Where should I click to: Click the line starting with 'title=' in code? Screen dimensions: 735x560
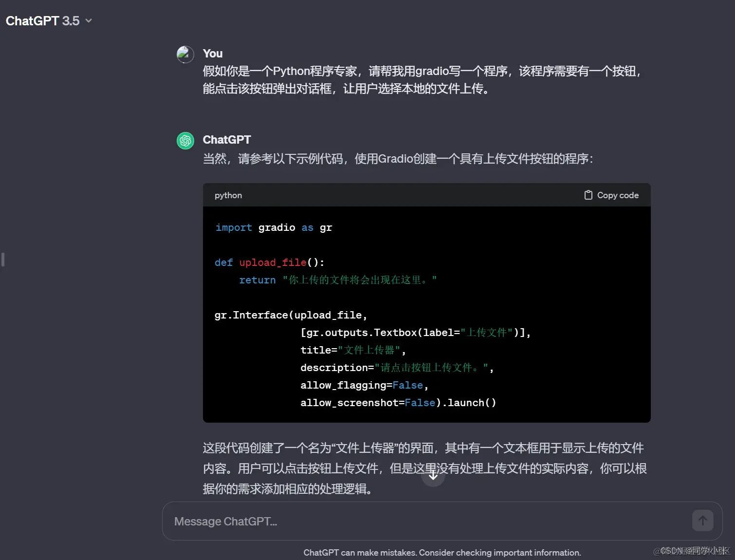[353, 350]
